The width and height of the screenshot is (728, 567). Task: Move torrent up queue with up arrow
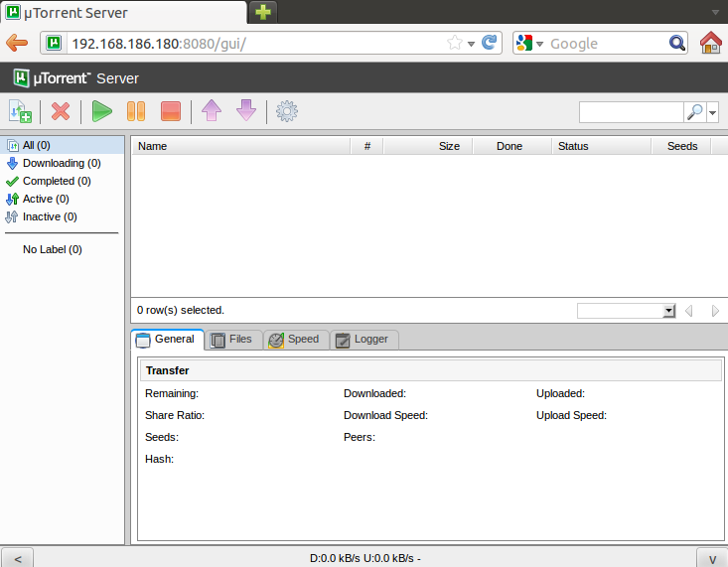(212, 110)
